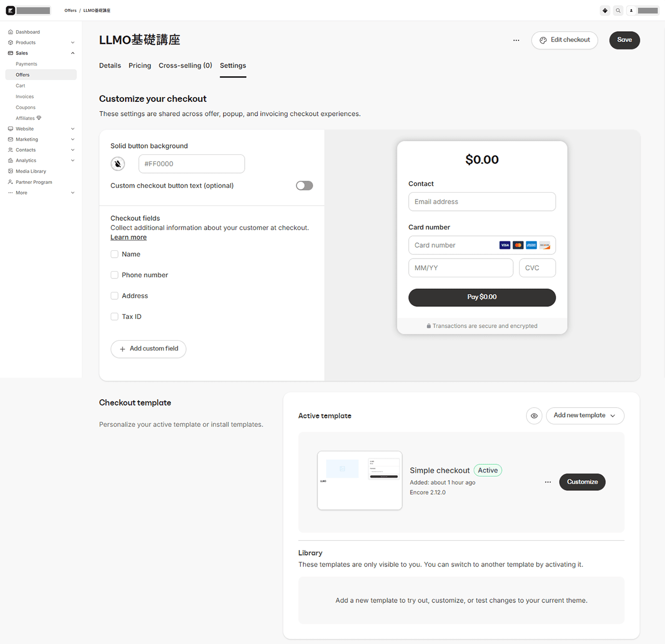Click the Partner Program sidebar item
This screenshot has width=665, height=644.
34,182
